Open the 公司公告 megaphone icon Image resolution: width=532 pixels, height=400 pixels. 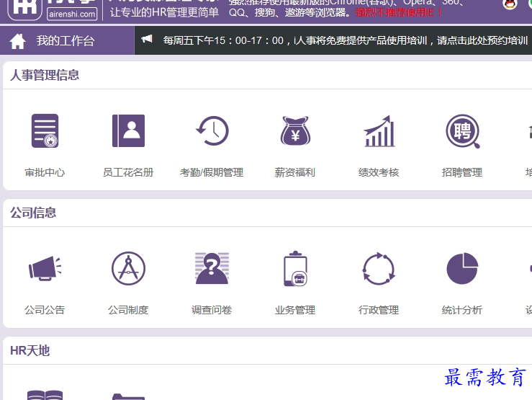click(x=45, y=268)
